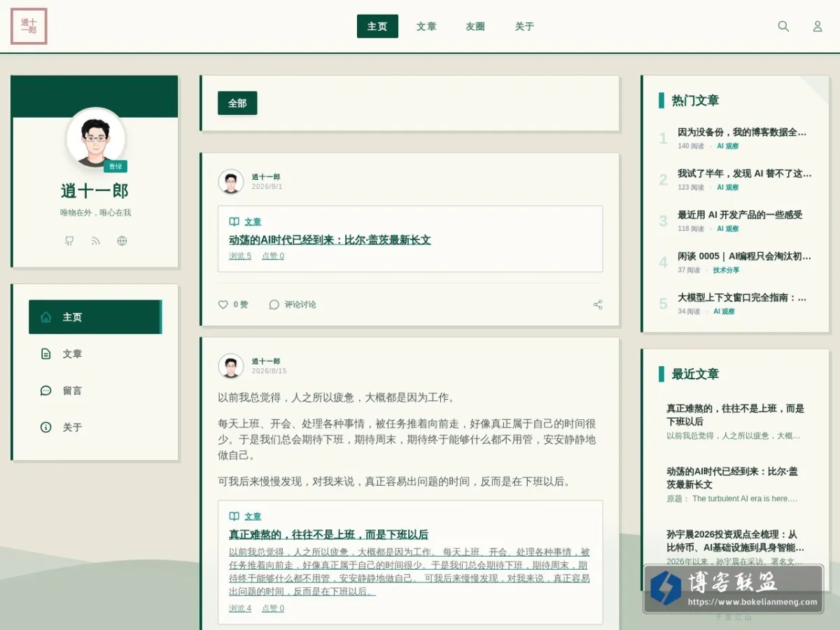
Task: Open the search icon in header
Action: 783,26
